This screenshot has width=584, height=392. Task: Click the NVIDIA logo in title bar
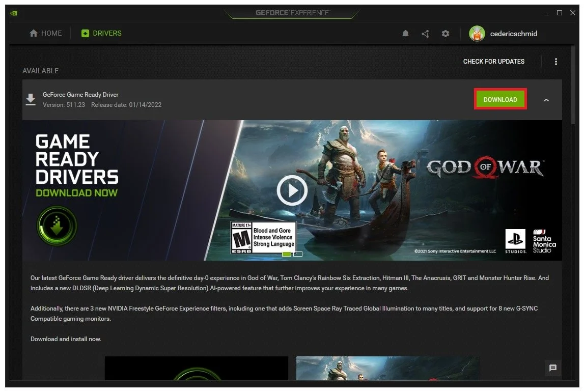point(14,13)
